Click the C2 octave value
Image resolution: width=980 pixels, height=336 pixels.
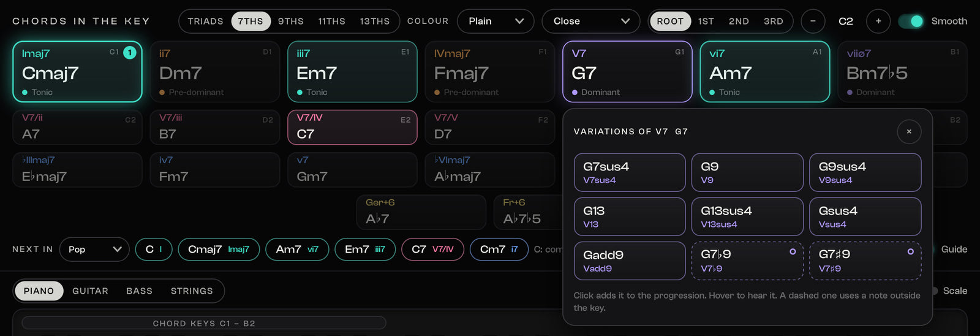pyautogui.click(x=846, y=21)
